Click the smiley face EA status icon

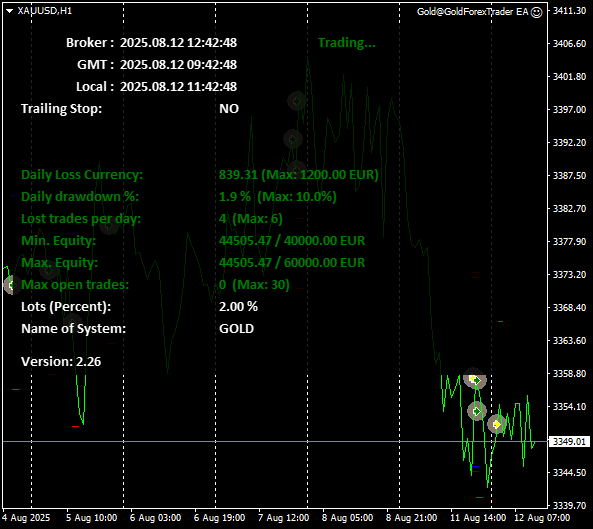tap(536, 12)
